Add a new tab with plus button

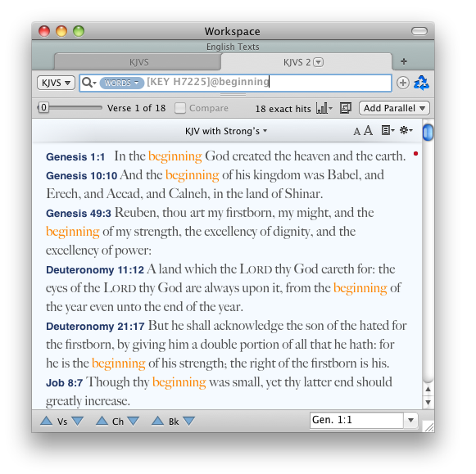pyautogui.click(x=403, y=61)
